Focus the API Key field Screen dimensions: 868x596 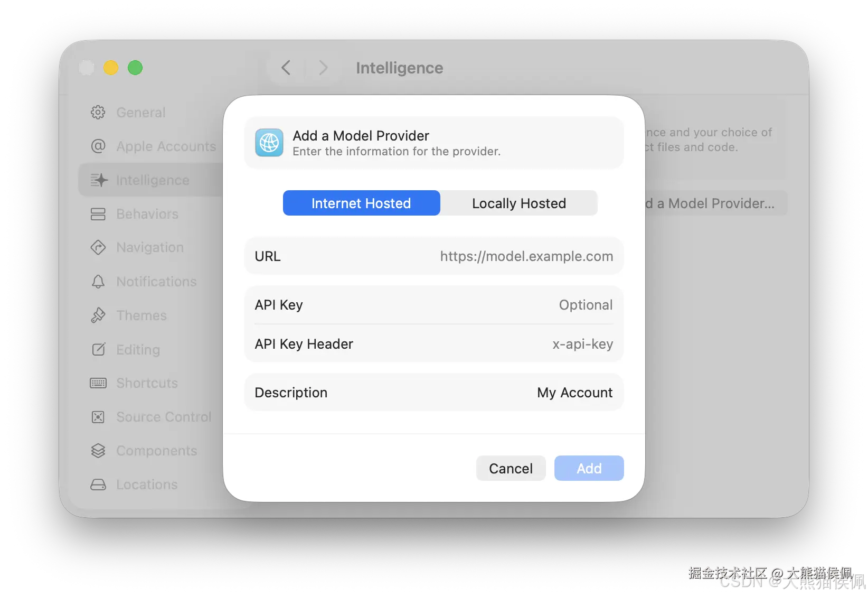tap(434, 305)
